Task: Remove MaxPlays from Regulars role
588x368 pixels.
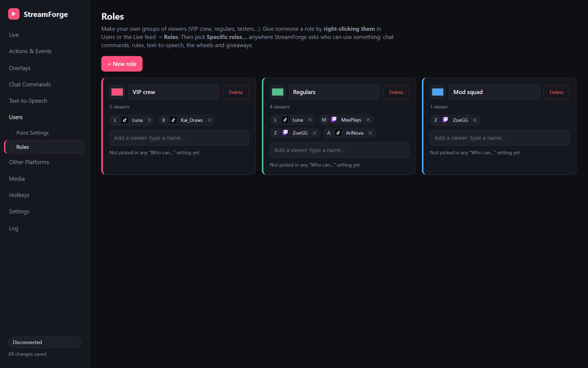Action: (368, 120)
